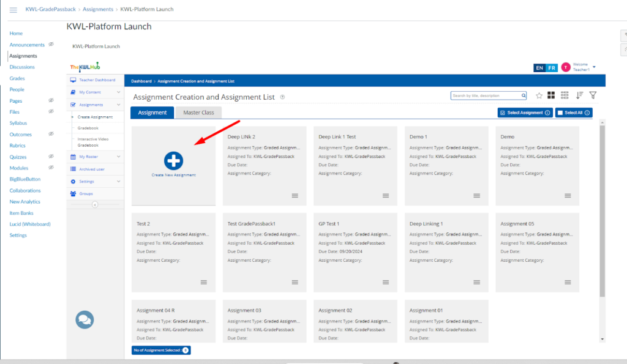Click the favorites star icon

tap(539, 95)
